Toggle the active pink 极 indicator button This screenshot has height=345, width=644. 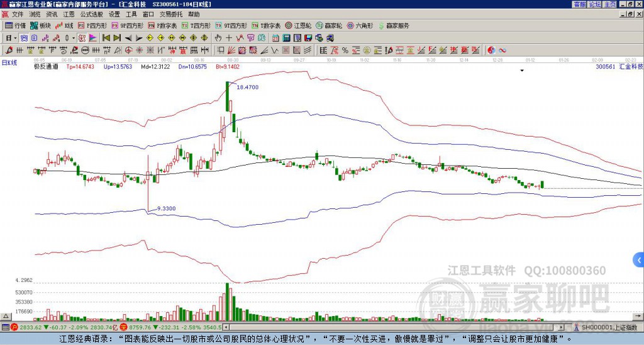[82, 38]
